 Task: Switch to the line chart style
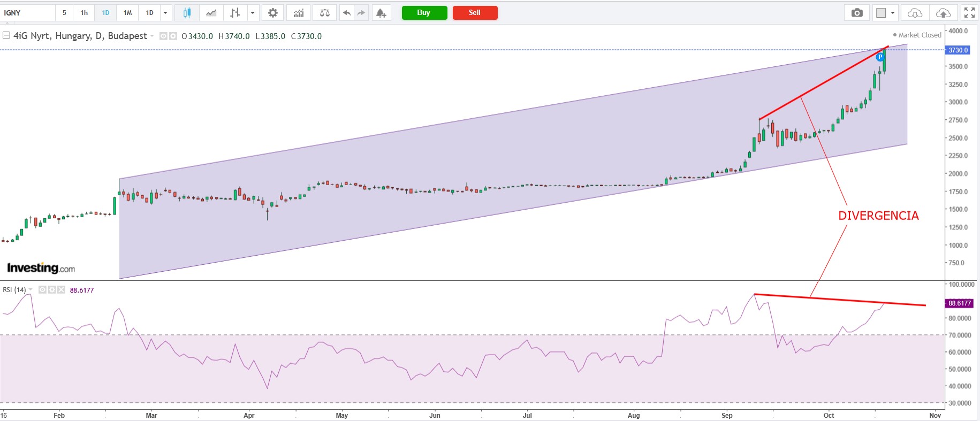tap(211, 13)
